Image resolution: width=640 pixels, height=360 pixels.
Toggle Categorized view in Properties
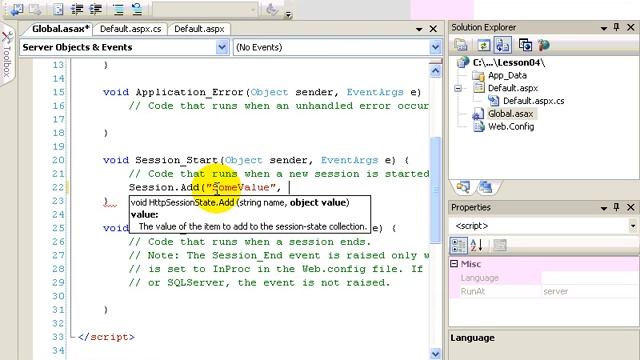458,245
